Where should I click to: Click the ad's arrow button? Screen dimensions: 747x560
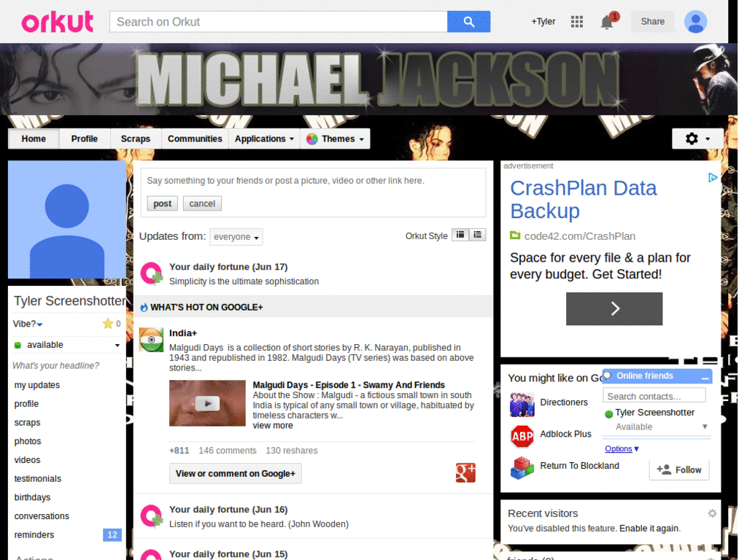(x=614, y=309)
